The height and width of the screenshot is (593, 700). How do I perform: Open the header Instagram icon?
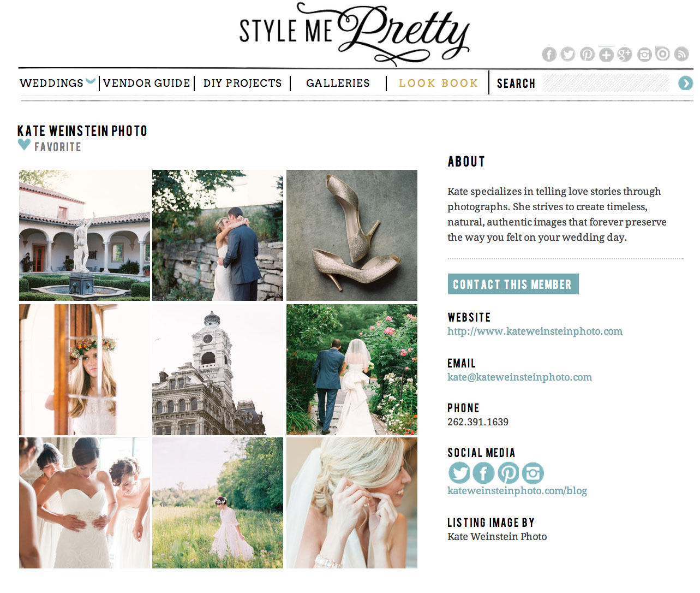pyautogui.click(x=644, y=54)
